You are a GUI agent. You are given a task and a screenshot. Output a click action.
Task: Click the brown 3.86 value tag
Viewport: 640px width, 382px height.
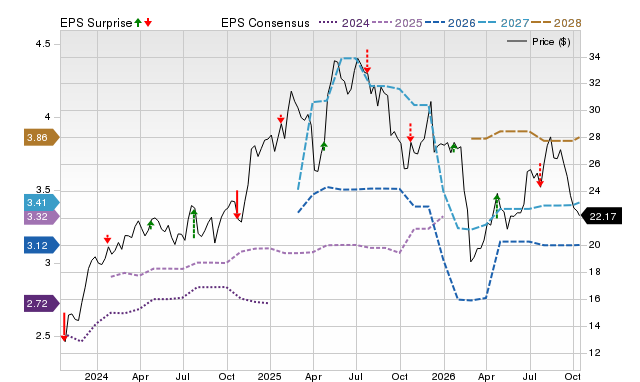(42, 138)
